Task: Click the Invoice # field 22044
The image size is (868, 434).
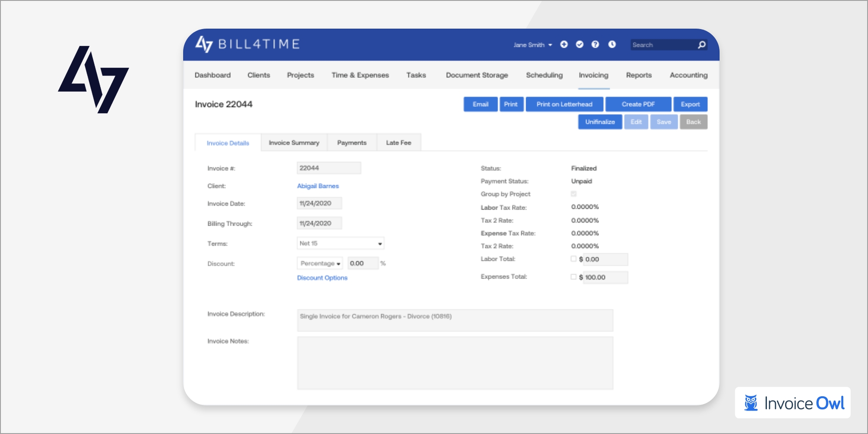Action: [x=329, y=168]
